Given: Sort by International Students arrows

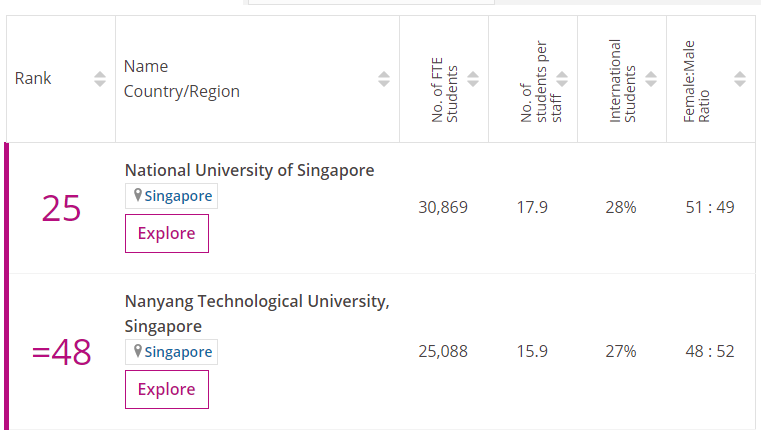Looking at the screenshot, I should pyautogui.click(x=651, y=79).
